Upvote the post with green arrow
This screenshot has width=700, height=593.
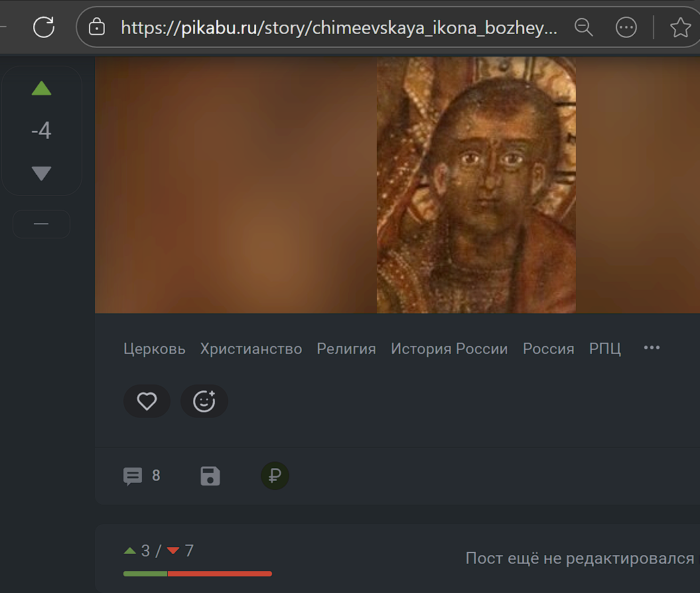pos(41,89)
